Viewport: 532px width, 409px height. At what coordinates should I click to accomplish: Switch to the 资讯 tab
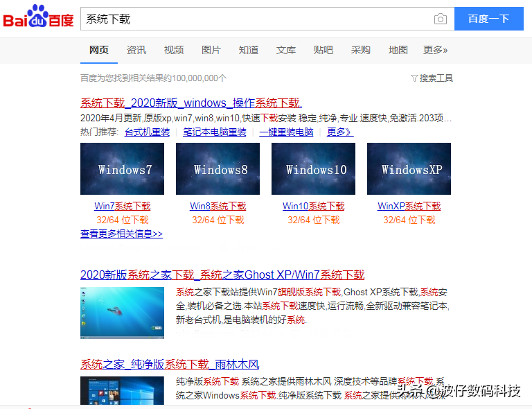tap(136, 50)
